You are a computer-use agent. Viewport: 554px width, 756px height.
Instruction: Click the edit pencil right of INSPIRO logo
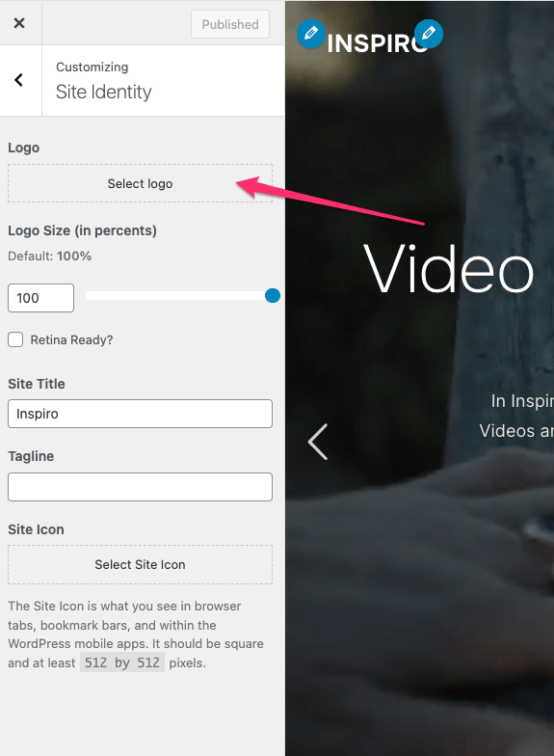tap(428, 34)
